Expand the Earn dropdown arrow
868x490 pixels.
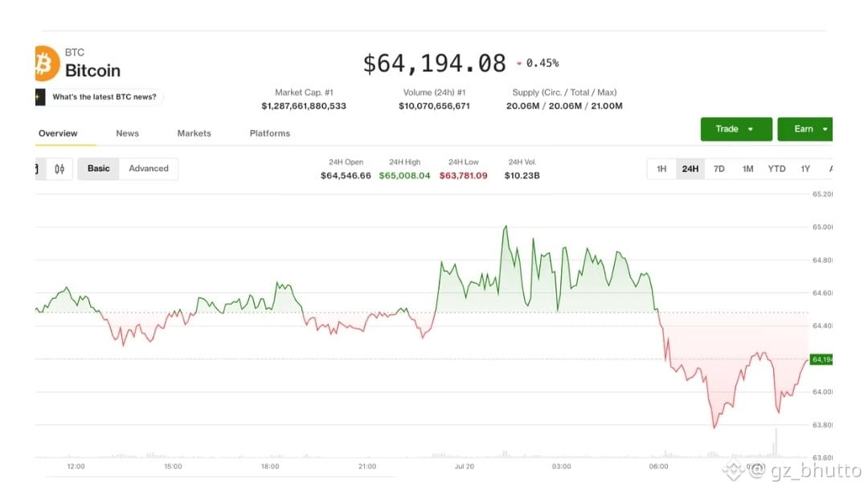[825, 129]
